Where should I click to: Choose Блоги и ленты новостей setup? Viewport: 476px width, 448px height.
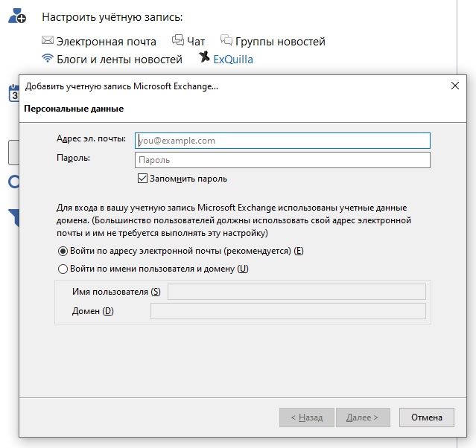[119, 60]
